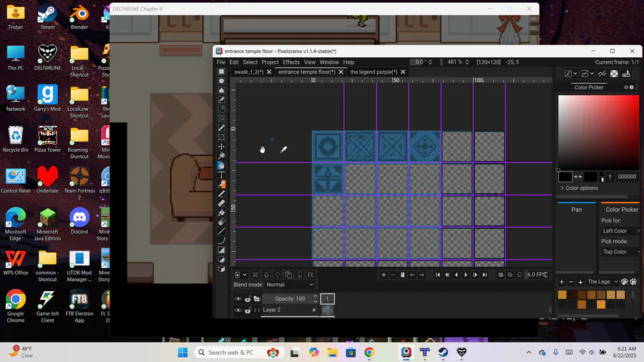
Task: Toggle the lock-all-layers icon in header
Action: coord(248,299)
